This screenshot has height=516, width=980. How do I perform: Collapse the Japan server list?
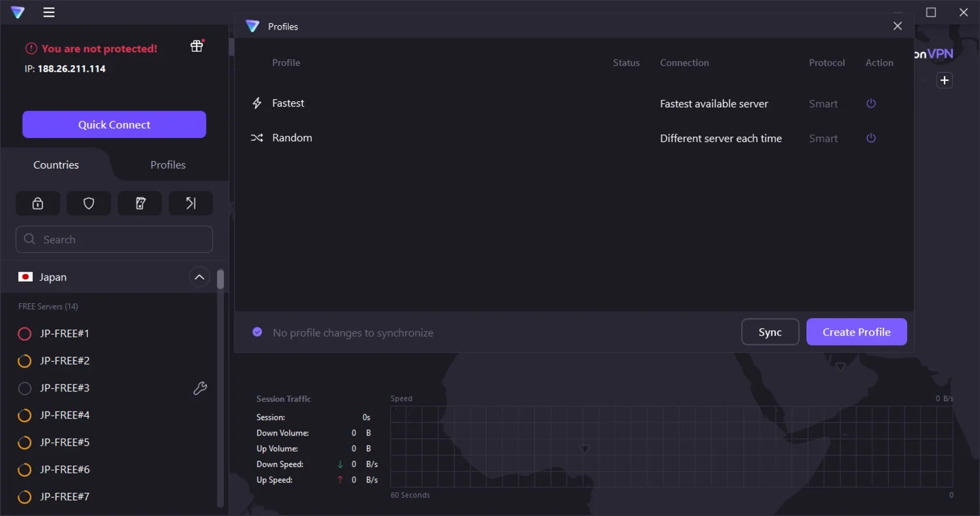199,277
